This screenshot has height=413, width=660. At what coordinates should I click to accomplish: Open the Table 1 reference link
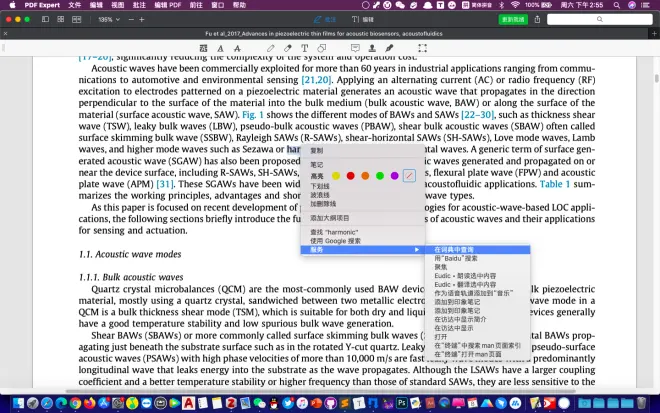tap(554, 184)
